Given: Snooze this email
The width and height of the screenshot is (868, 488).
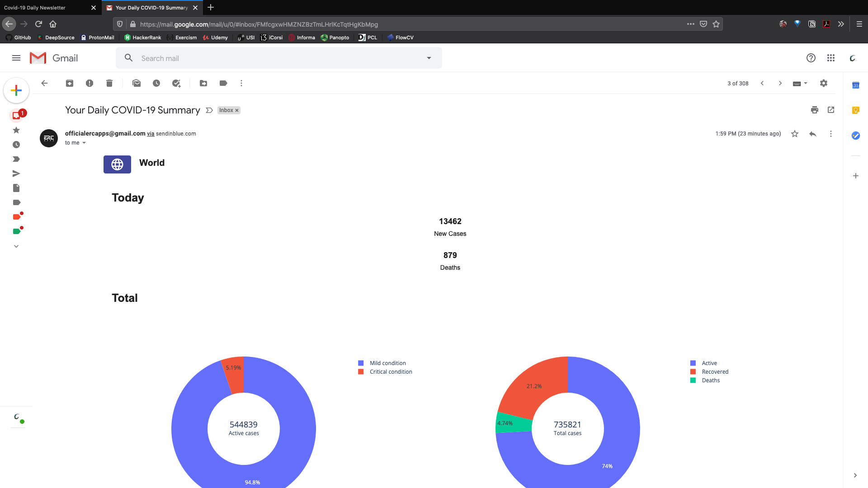Looking at the screenshot, I should click(156, 83).
